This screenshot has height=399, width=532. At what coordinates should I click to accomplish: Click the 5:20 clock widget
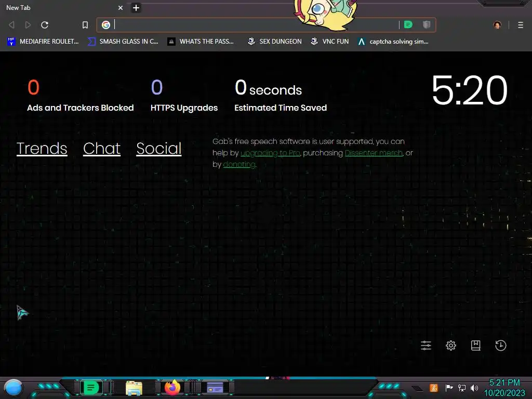point(470,90)
